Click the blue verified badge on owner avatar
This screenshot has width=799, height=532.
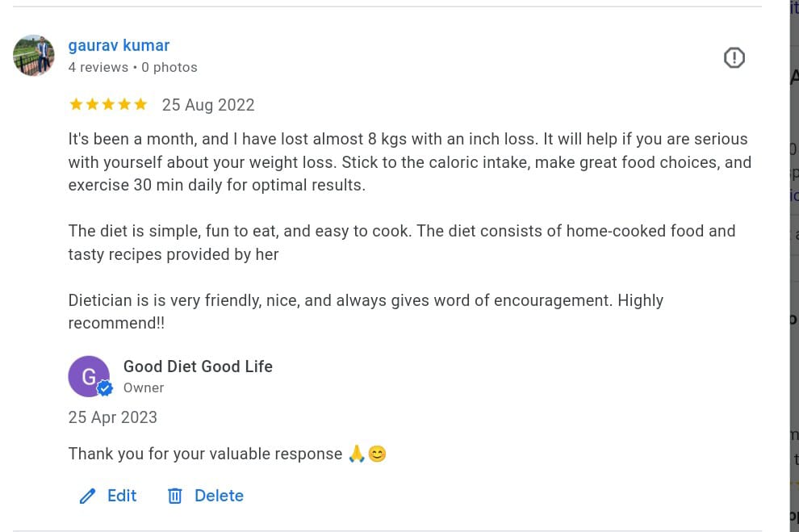105,389
